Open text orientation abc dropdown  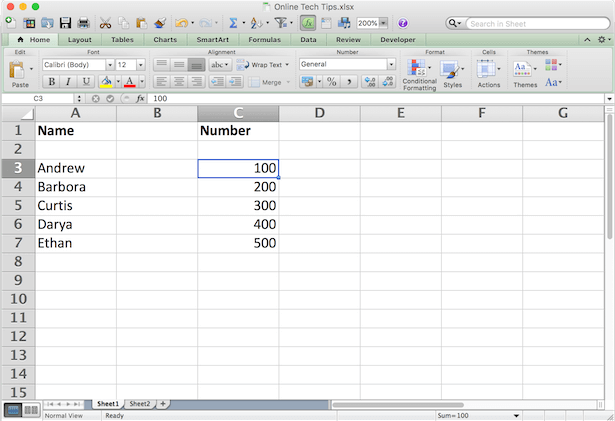click(220, 65)
